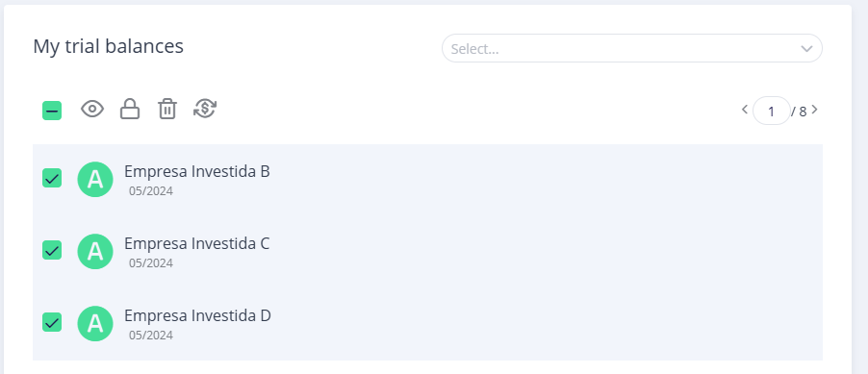
Task: Open the Empresa Investida B trial balance
Action: coord(196,171)
